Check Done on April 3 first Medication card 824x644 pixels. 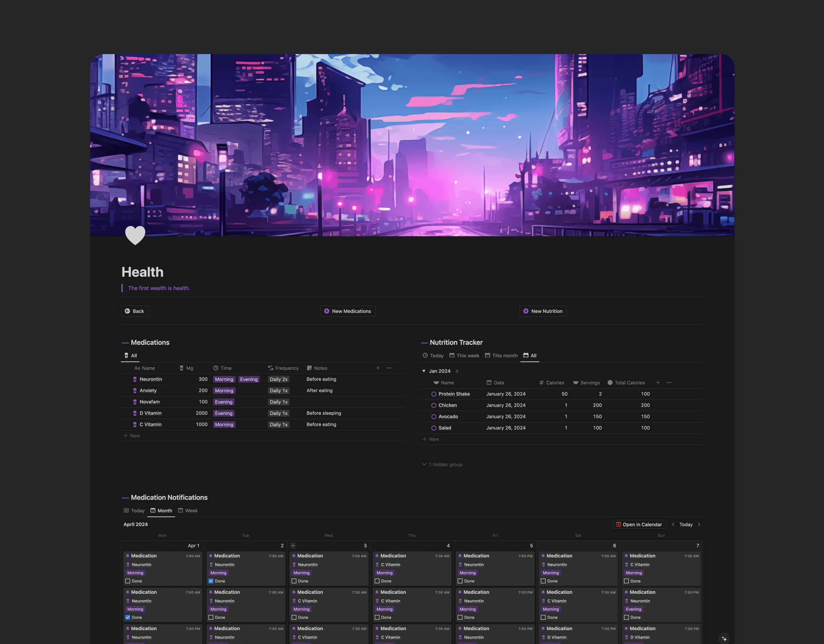(x=294, y=581)
